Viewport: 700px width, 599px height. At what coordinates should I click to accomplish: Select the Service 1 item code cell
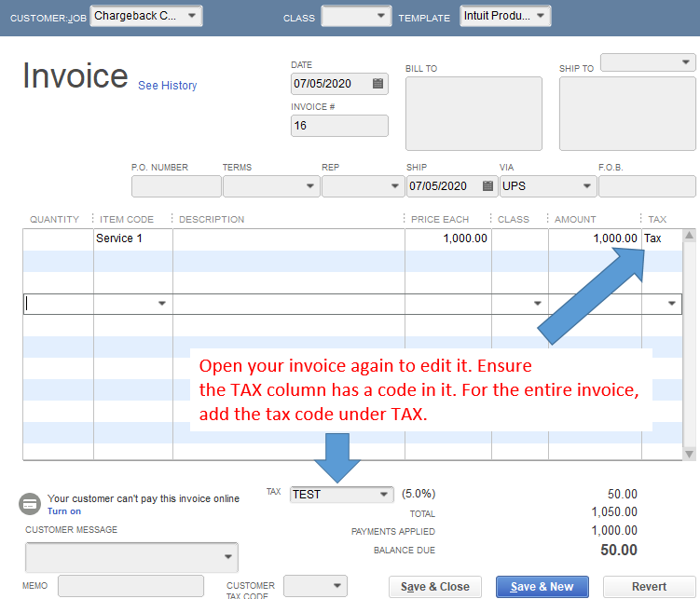click(x=133, y=238)
